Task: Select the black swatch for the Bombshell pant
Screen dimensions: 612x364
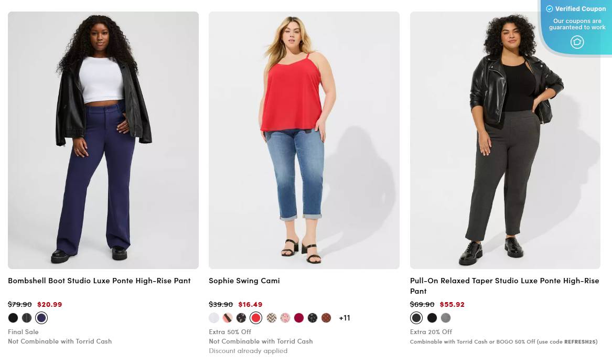Action: click(x=13, y=317)
